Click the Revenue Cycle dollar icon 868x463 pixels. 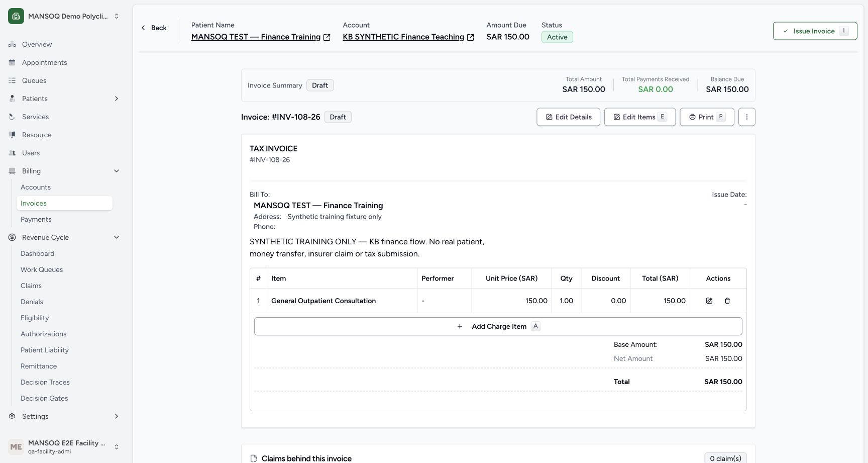(x=12, y=237)
